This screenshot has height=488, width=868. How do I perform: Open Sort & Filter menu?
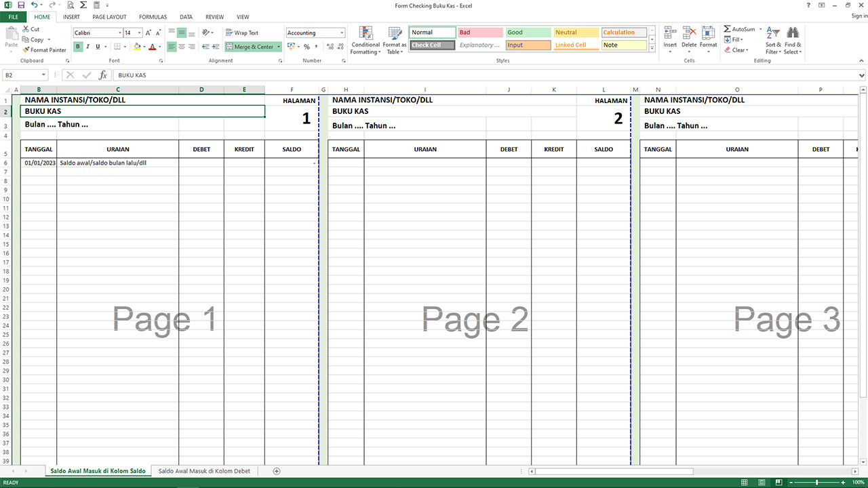coord(774,41)
